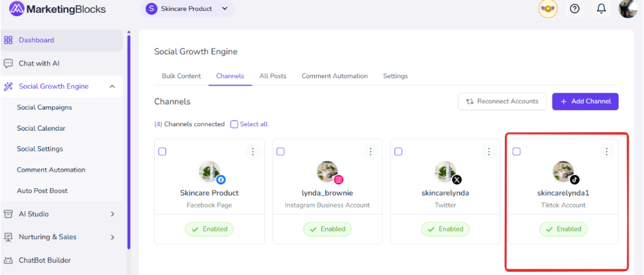This screenshot has width=644, height=275.
Task: Click the gold rewards badge icon
Action: (x=548, y=9)
